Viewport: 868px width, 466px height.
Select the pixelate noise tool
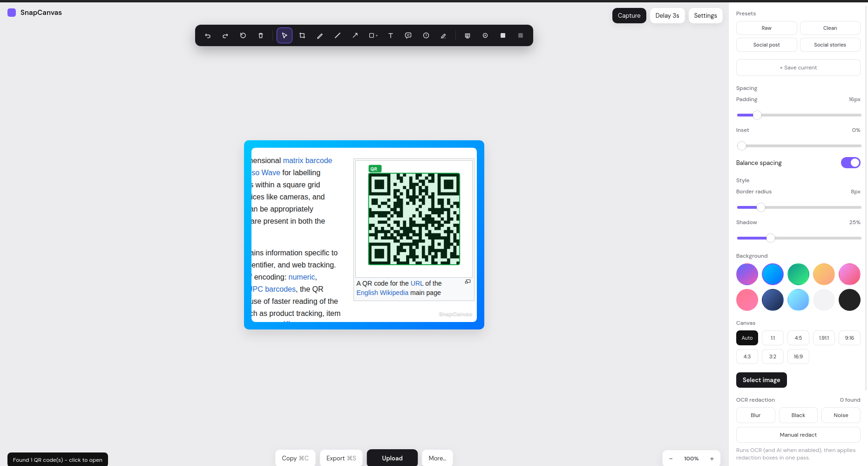tap(521, 35)
